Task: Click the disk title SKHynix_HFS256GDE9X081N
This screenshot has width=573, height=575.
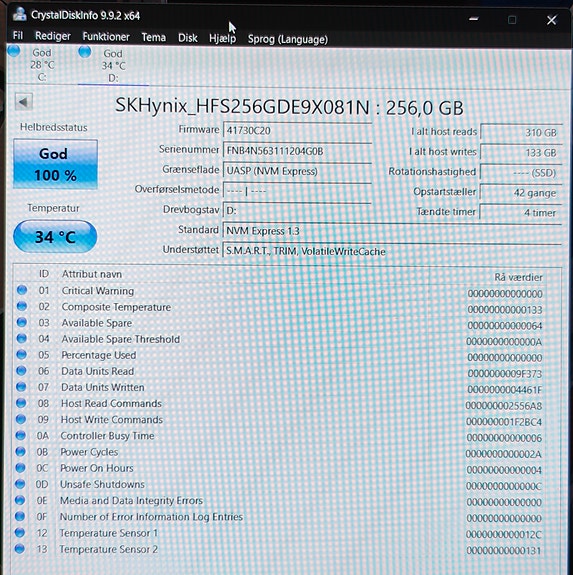Action: point(243,106)
